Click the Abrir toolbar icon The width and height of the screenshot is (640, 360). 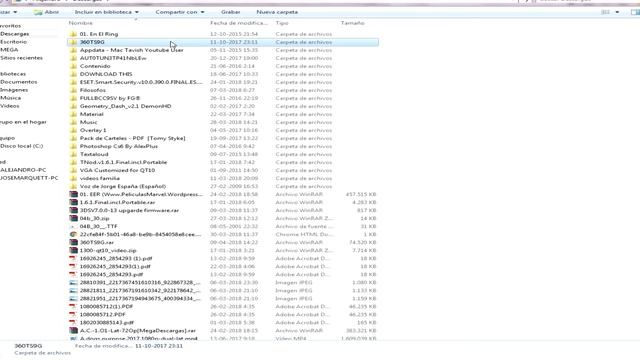click(38, 12)
